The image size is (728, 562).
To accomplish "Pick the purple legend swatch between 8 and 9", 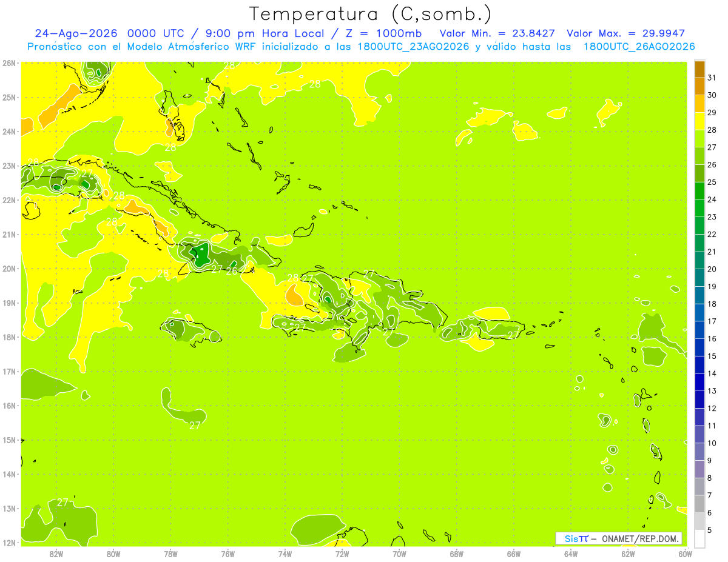I will click(x=699, y=469).
